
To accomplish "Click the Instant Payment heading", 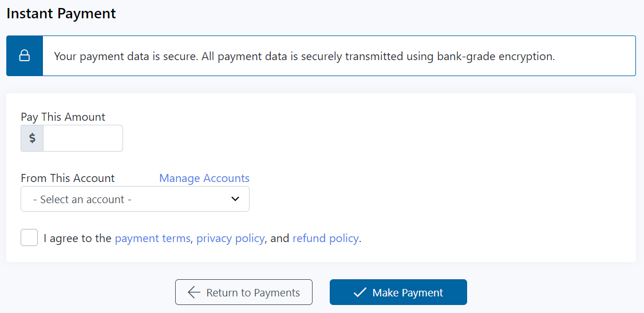I will point(61,14).
